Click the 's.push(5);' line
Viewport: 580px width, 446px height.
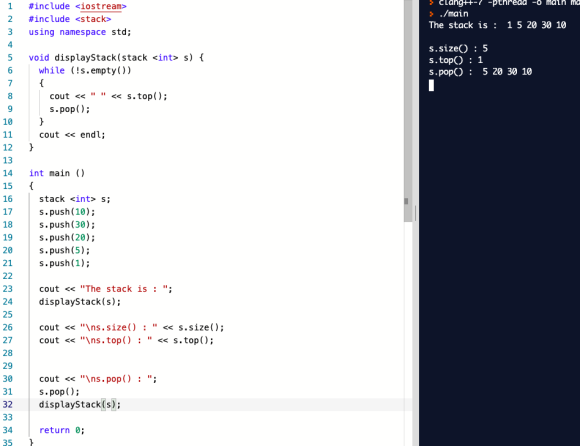point(64,250)
